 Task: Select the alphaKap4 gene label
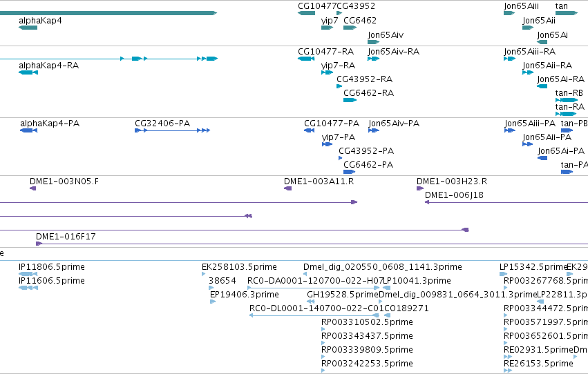[40, 21]
